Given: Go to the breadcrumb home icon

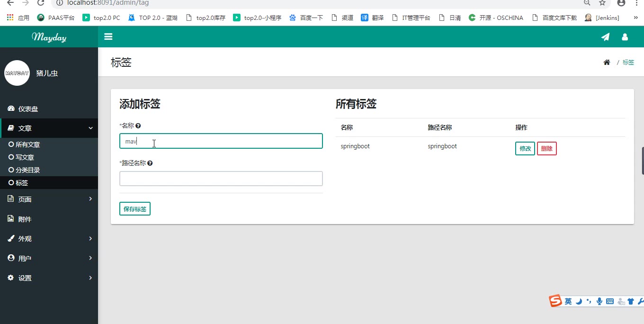Looking at the screenshot, I should pos(607,63).
